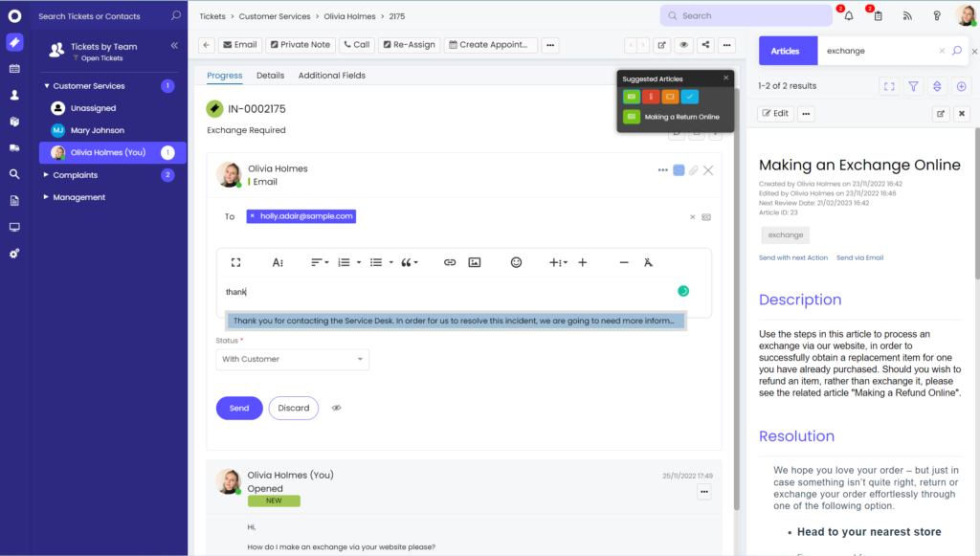The height and width of the screenshot is (556, 980).
Task: Open the With Customer status dropdown
Action: pyautogui.click(x=292, y=359)
